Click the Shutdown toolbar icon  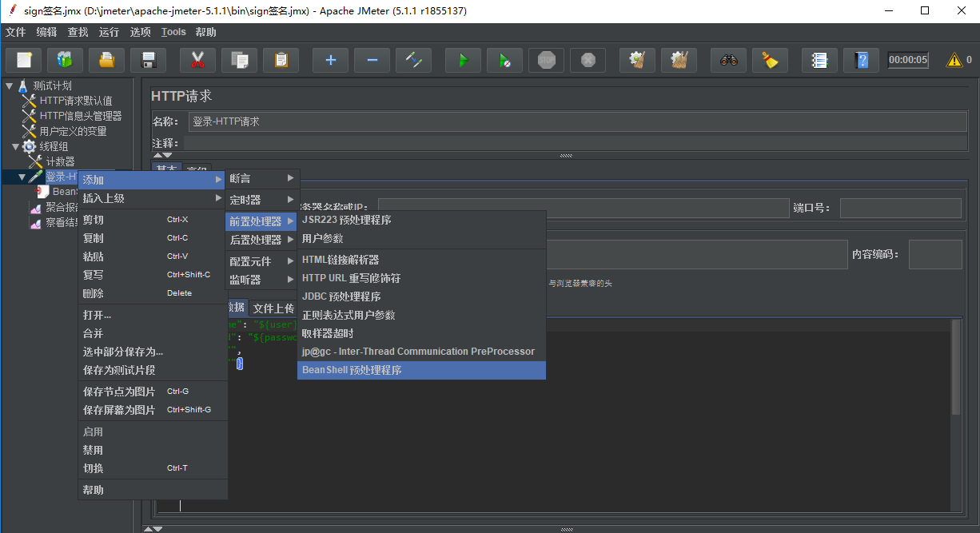[x=588, y=60]
